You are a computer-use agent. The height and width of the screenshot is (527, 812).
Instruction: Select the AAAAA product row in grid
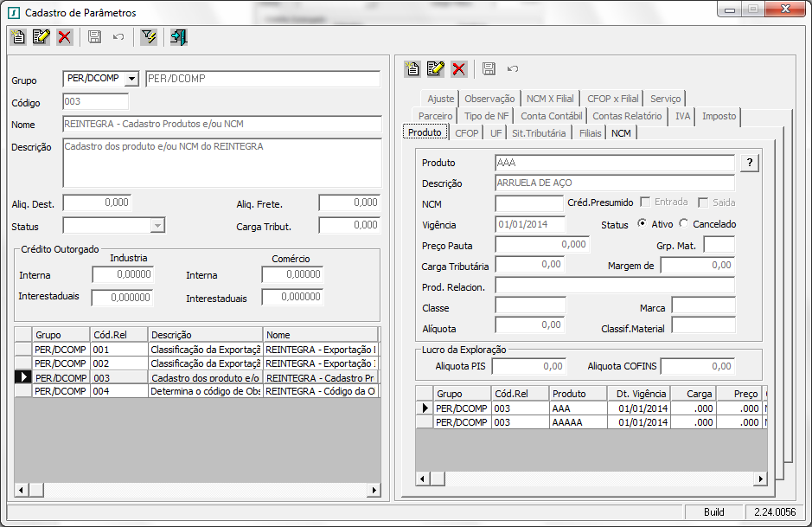566,422
